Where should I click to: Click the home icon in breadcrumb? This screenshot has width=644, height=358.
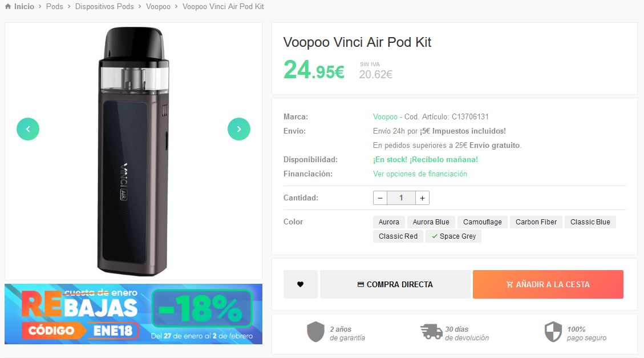pos(8,7)
